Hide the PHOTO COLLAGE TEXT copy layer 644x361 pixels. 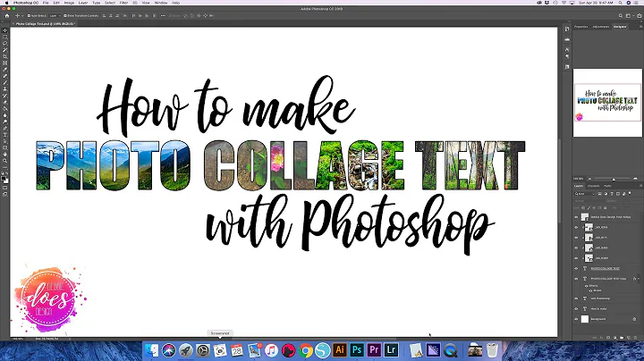(x=576, y=279)
